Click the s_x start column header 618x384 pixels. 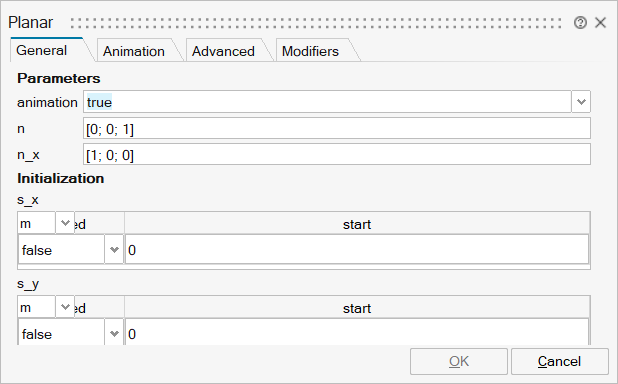(x=357, y=224)
